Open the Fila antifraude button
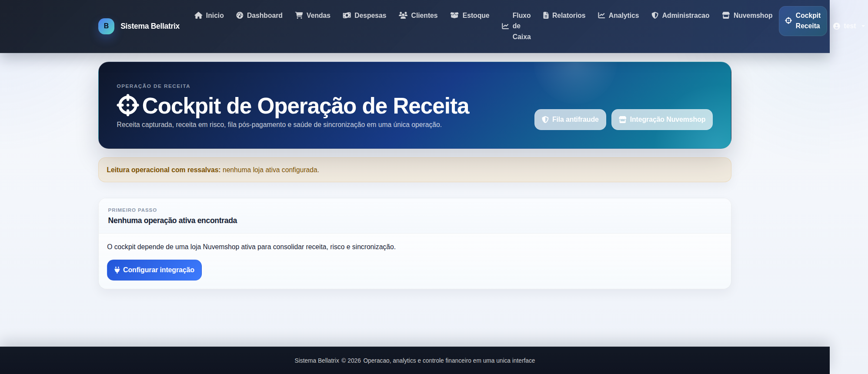This screenshot has width=868, height=374. tap(570, 120)
